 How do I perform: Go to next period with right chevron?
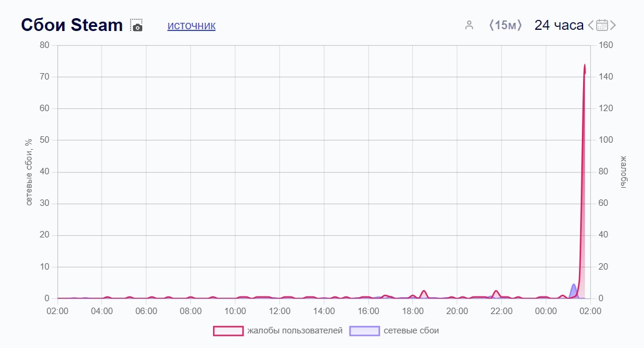click(x=613, y=26)
